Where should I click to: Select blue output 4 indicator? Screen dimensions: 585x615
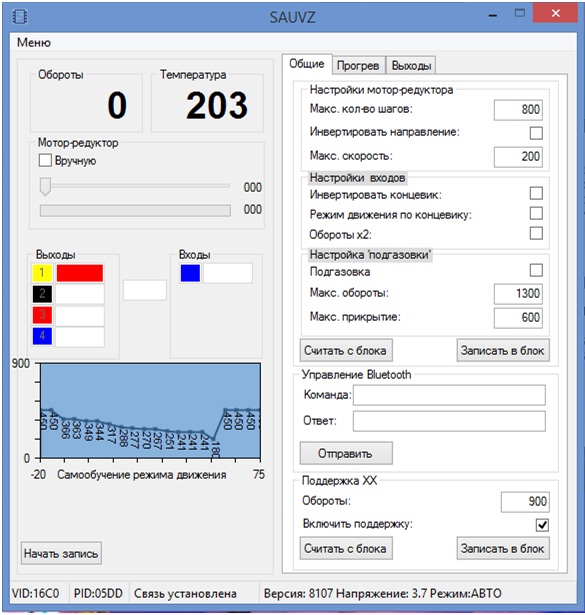42,336
